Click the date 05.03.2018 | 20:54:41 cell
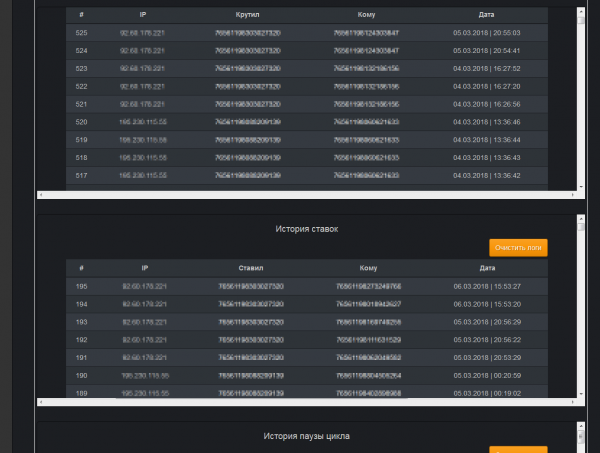Viewport: 600px width, 453px height. 486,50
